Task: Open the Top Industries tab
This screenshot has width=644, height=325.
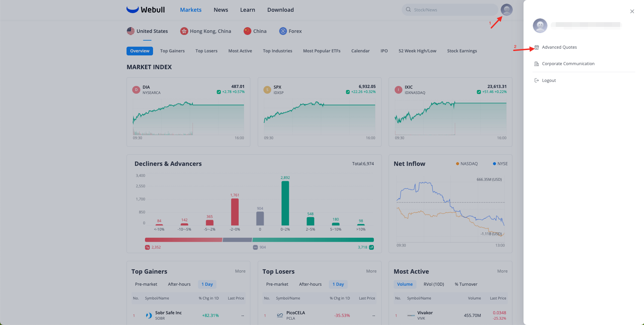Action: pos(277,51)
